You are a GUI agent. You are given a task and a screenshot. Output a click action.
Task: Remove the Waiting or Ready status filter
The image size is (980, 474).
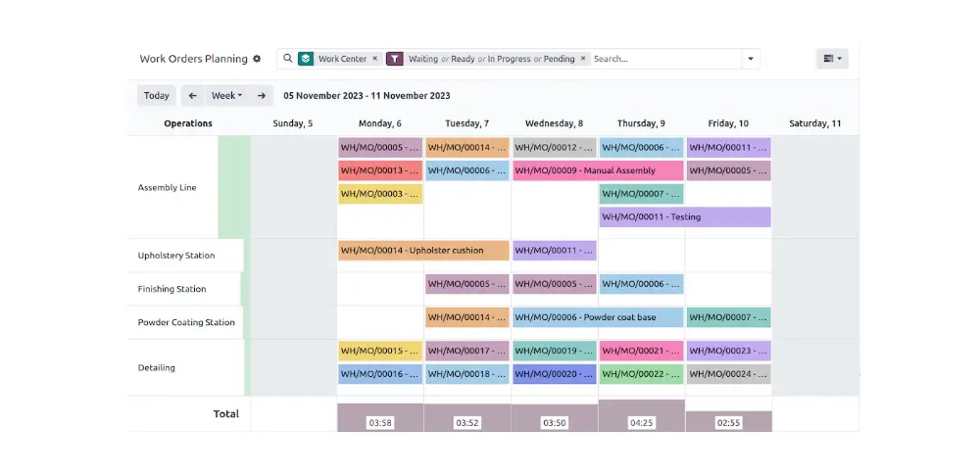(x=583, y=59)
